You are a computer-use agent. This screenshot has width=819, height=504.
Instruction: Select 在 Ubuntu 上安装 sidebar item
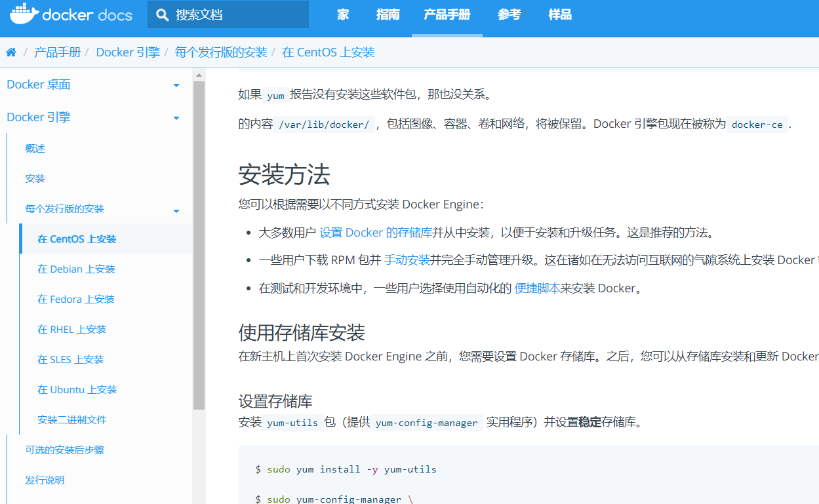[77, 390]
